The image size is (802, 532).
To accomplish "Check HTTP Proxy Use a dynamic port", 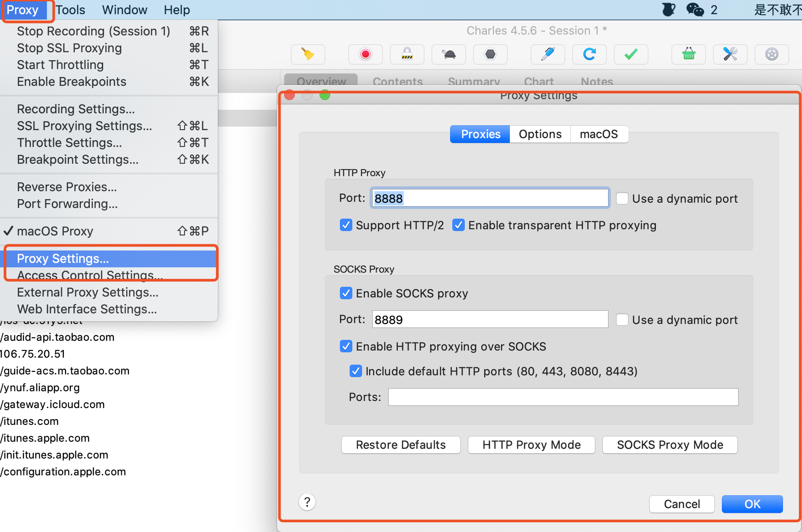I will click(622, 198).
